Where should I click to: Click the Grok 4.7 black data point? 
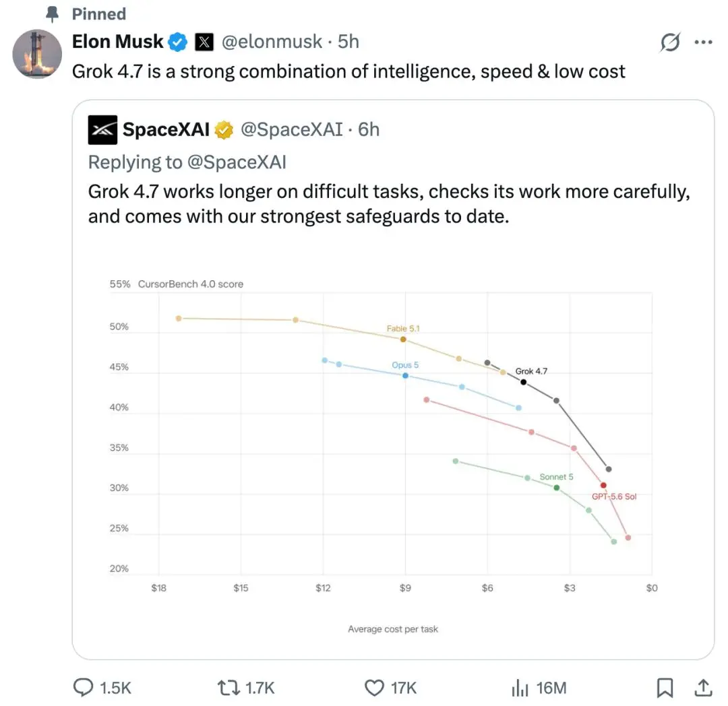[x=523, y=382]
